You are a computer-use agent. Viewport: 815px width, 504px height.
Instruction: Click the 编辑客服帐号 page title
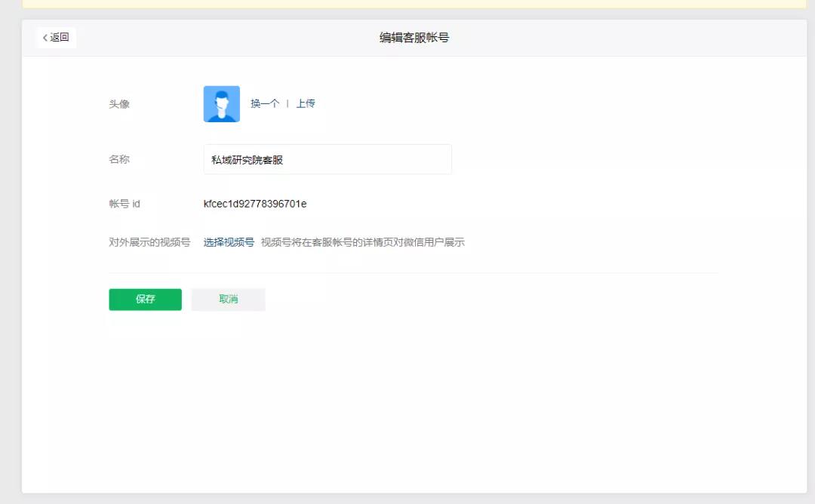click(414, 38)
